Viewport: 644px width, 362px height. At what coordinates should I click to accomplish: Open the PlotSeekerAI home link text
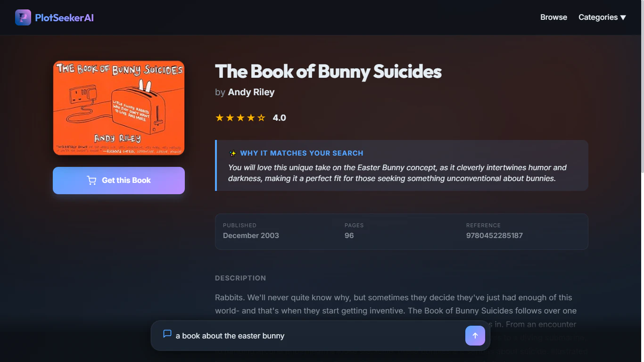tap(64, 18)
